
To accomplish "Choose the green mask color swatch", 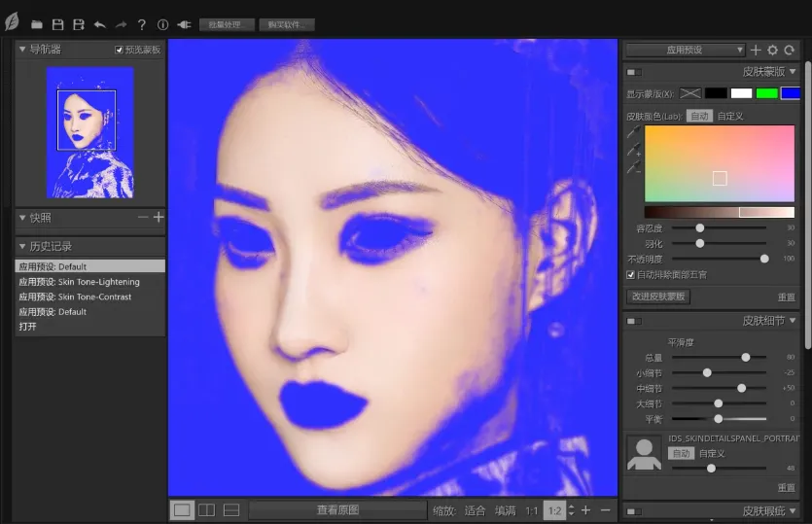I will pos(766,93).
